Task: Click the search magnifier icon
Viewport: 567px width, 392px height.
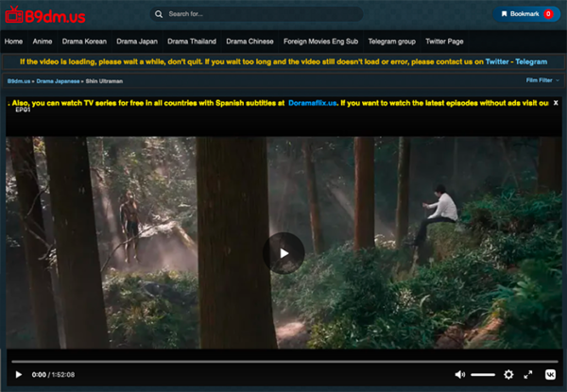Action: (x=159, y=14)
